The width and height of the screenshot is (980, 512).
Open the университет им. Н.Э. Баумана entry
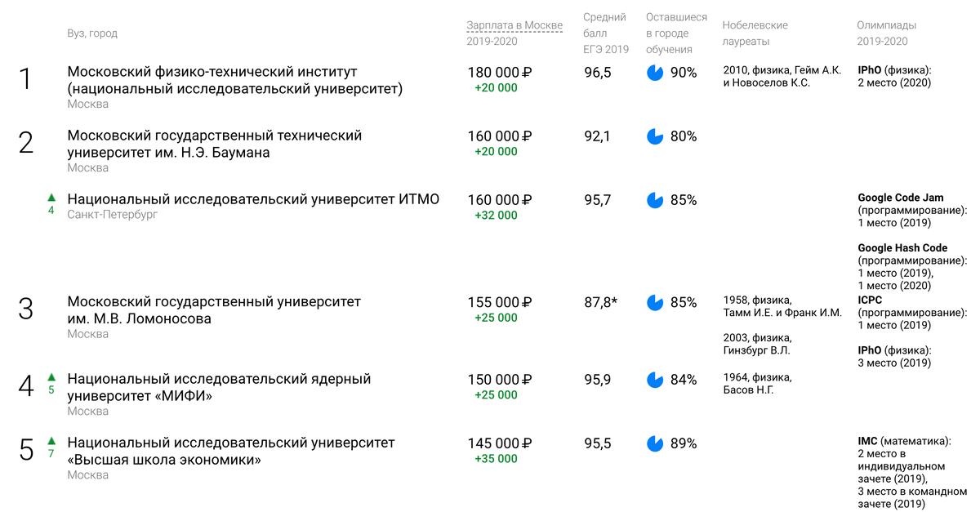(x=215, y=144)
